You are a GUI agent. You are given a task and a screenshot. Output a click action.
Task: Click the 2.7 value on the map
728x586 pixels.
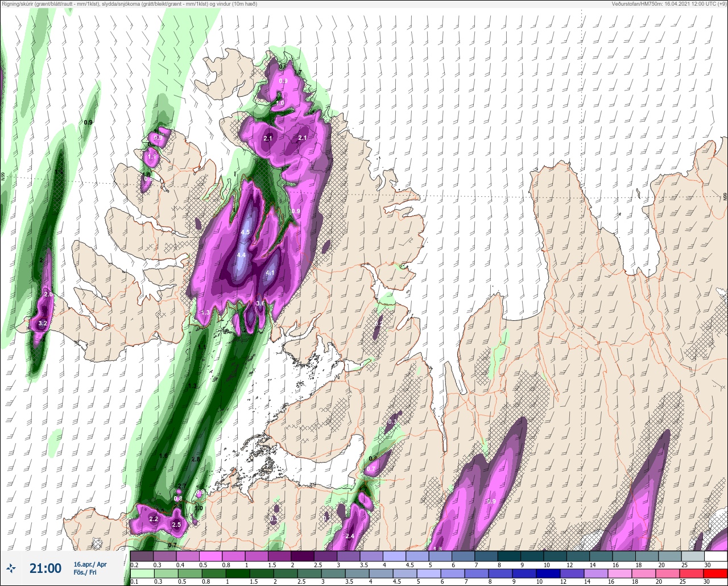click(182, 486)
